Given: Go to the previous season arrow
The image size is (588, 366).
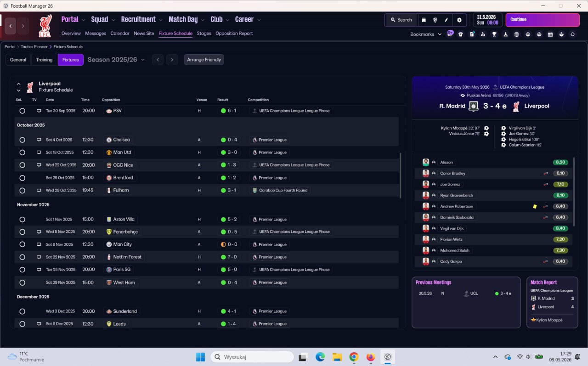Looking at the screenshot, I should tap(158, 60).
